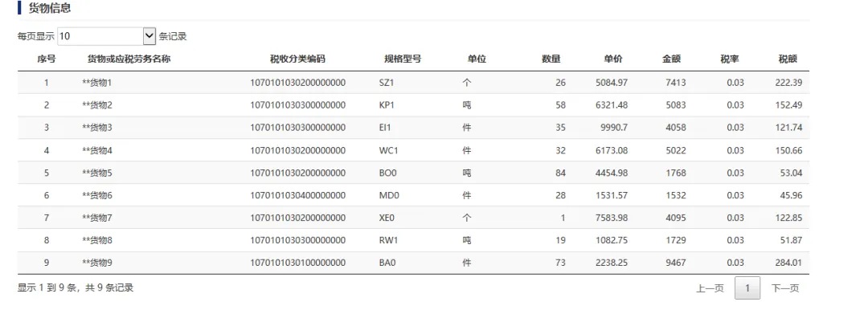The height and width of the screenshot is (310, 868).
Task: Select the **货物4 name cell
Action: point(97,150)
